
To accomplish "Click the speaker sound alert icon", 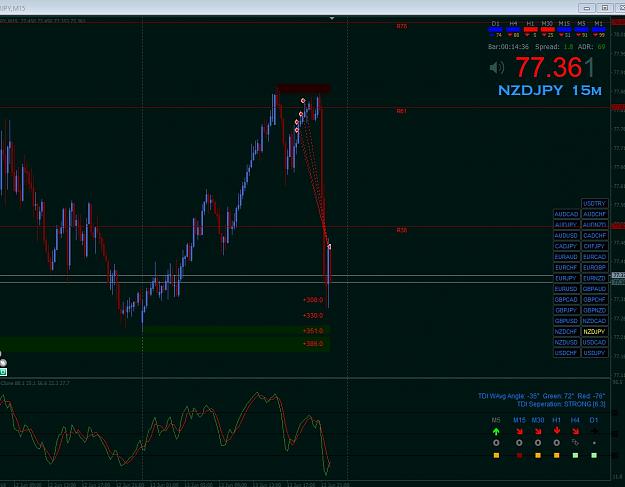I will 497,68.
